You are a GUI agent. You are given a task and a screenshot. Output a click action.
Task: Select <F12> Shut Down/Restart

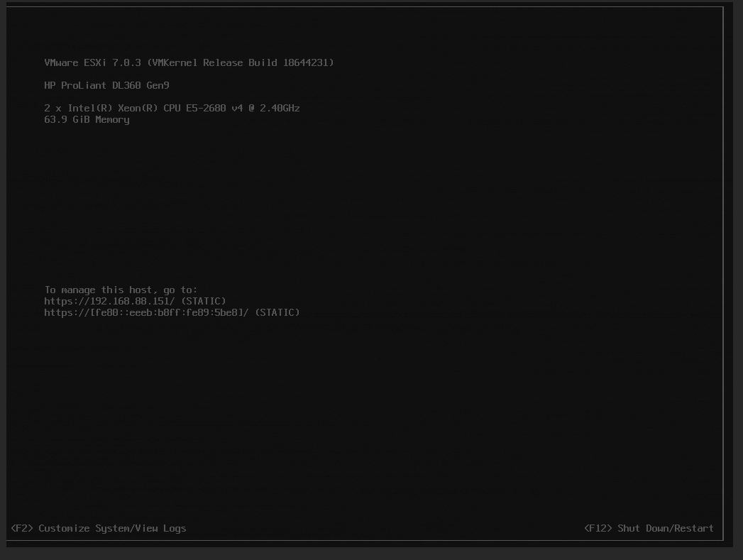(648, 528)
